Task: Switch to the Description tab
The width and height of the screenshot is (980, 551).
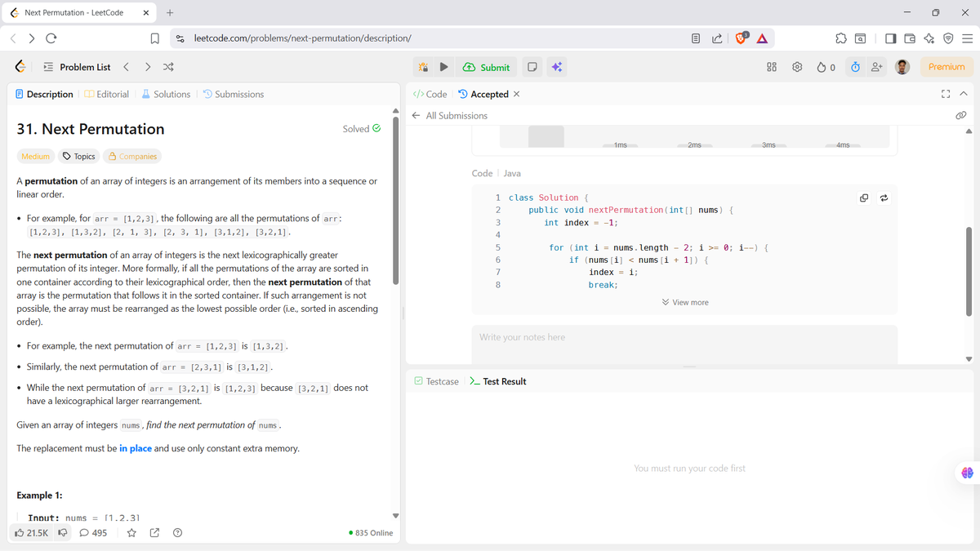Action: click(44, 95)
